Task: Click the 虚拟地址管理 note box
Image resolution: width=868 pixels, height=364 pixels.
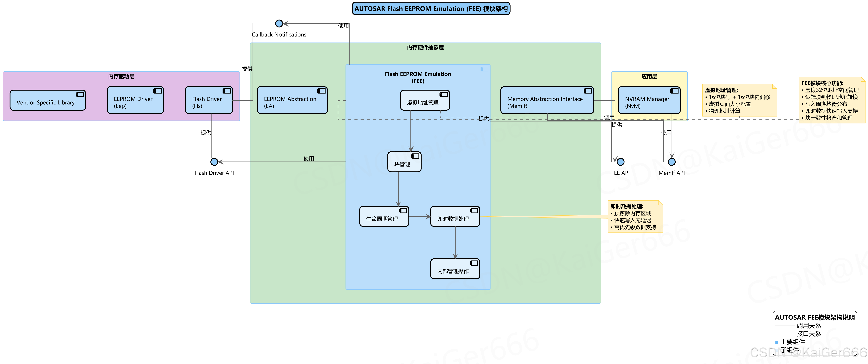Action: pyautogui.click(x=740, y=100)
